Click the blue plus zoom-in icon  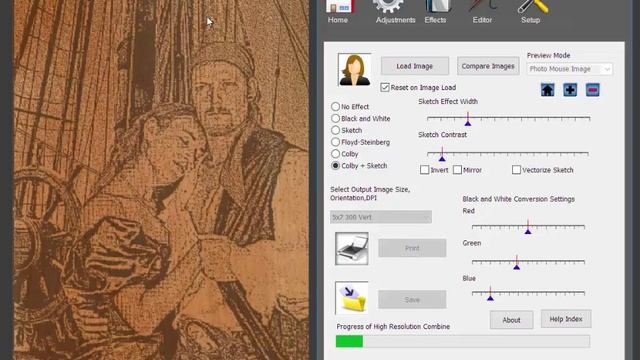(570, 90)
